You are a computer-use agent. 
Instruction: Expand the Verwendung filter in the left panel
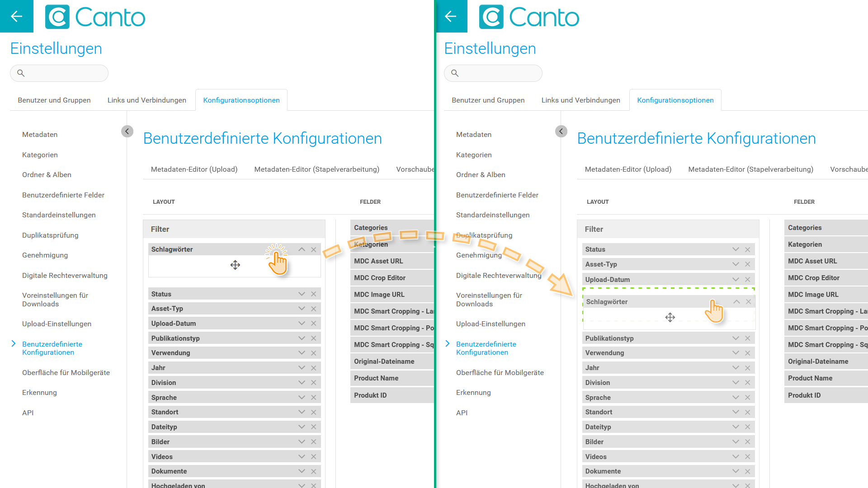coord(302,353)
